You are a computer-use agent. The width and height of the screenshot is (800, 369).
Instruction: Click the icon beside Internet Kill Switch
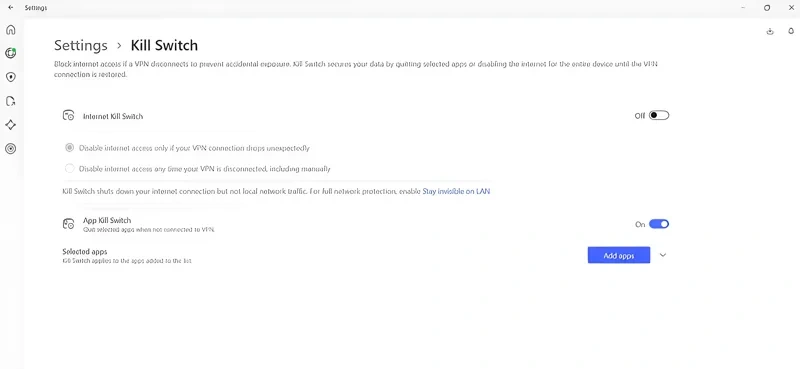click(x=68, y=116)
